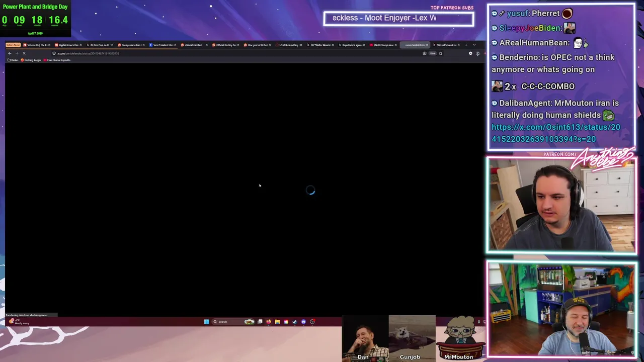Viewport: 644px width, 362px height.
Task: Open the 150% zoom level indicator
Action: coord(432,53)
